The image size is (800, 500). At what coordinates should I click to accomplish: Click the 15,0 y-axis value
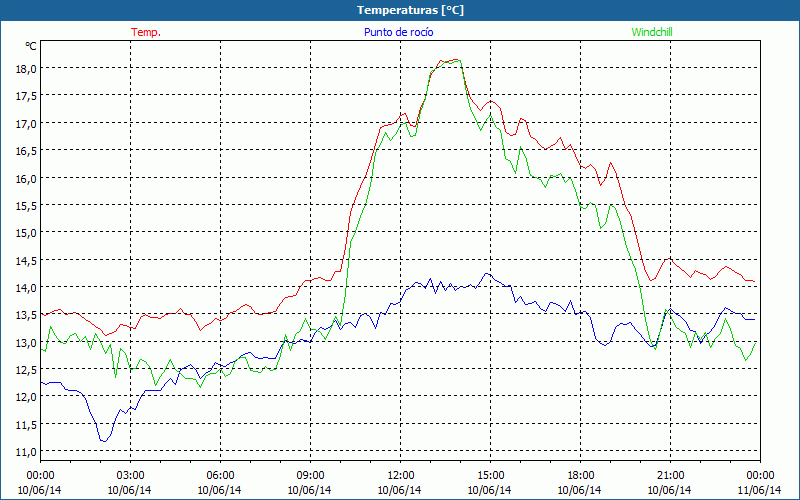tap(26, 233)
